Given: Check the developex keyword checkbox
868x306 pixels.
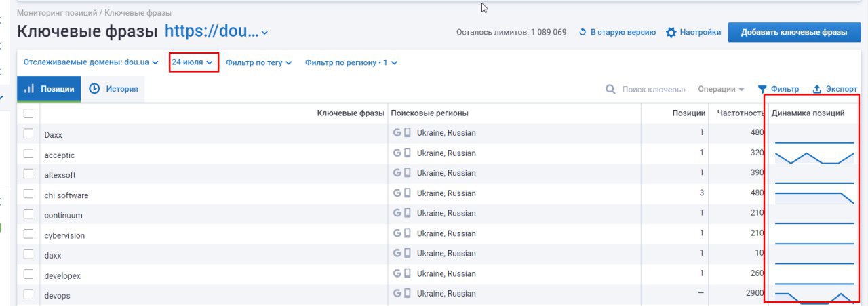Looking at the screenshot, I should click(28, 274).
